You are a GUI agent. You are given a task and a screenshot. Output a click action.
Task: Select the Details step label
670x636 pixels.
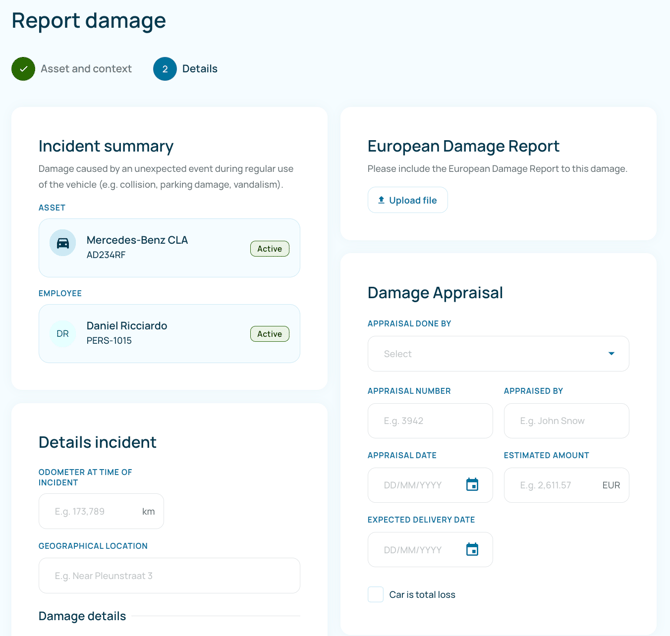[200, 69]
